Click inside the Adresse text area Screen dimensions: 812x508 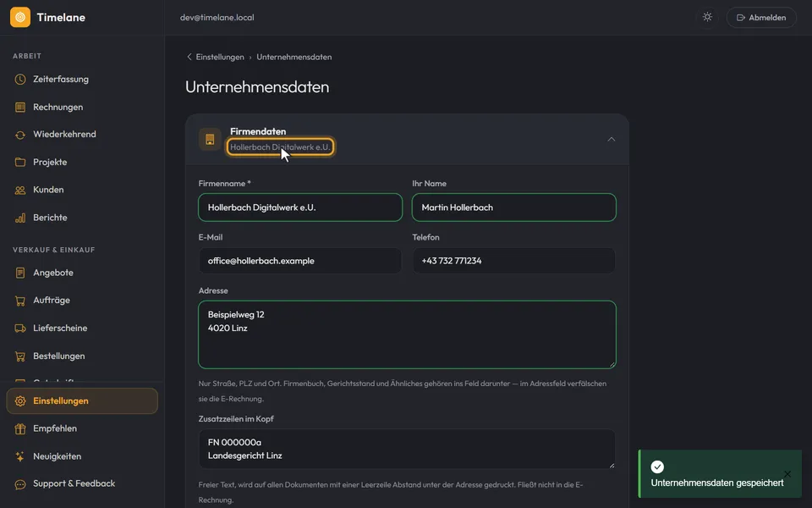[407, 335]
